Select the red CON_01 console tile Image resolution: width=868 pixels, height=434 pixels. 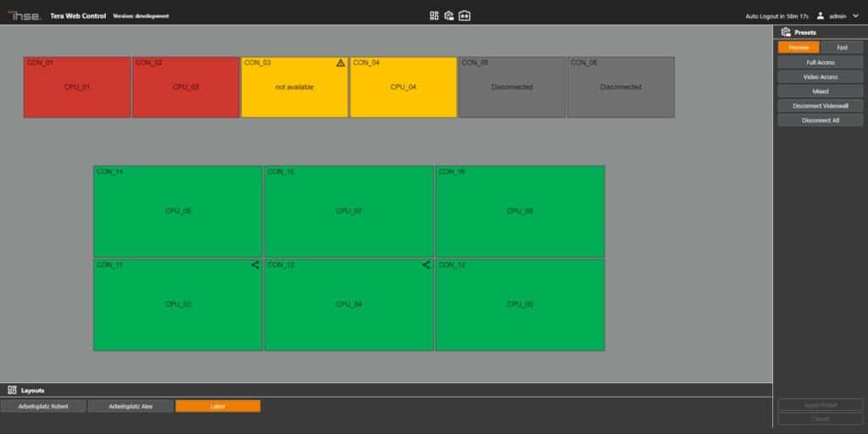click(x=77, y=87)
